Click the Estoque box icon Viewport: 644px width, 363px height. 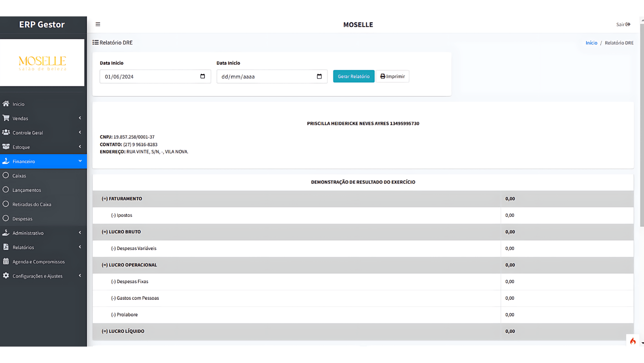tap(6, 147)
